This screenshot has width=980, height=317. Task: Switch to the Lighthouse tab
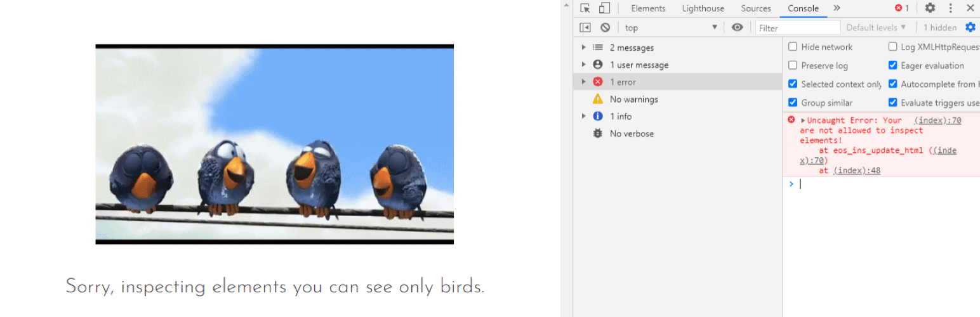703,8
